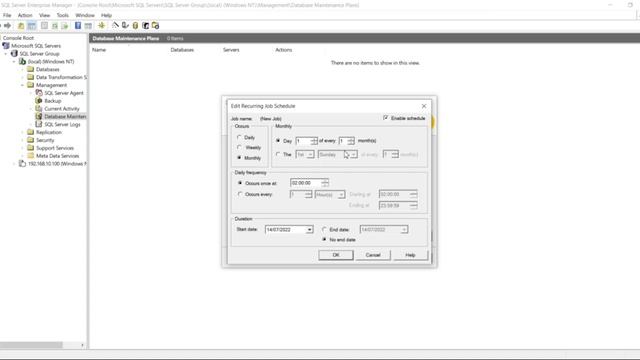The height and width of the screenshot is (360, 640).
Task: Click the Name column header
Action: (x=99, y=50)
